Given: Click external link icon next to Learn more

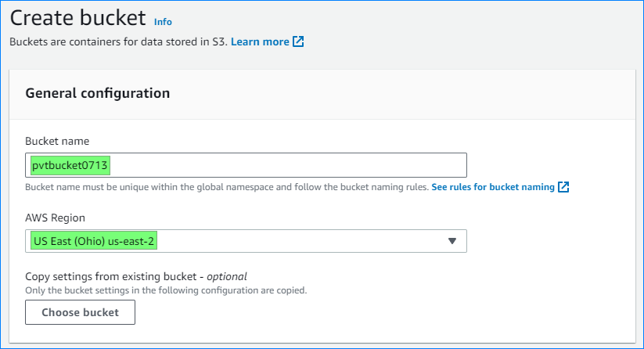Looking at the screenshot, I should [298, 41].
